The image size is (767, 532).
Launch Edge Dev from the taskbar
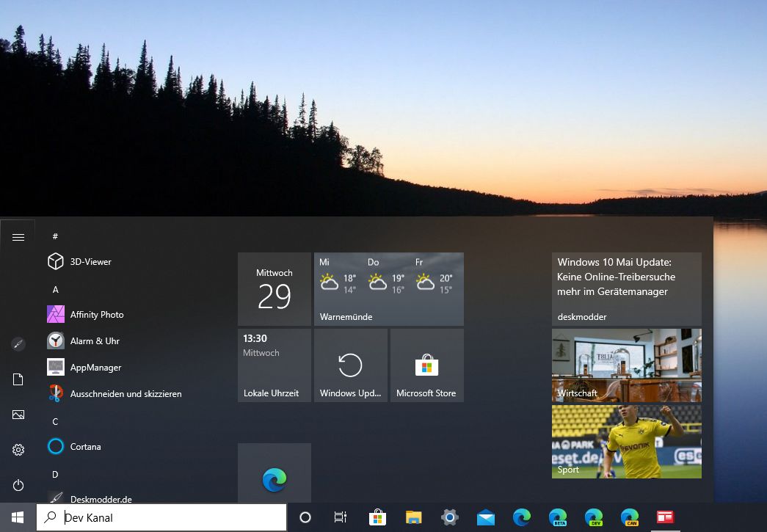coord(594,517)
